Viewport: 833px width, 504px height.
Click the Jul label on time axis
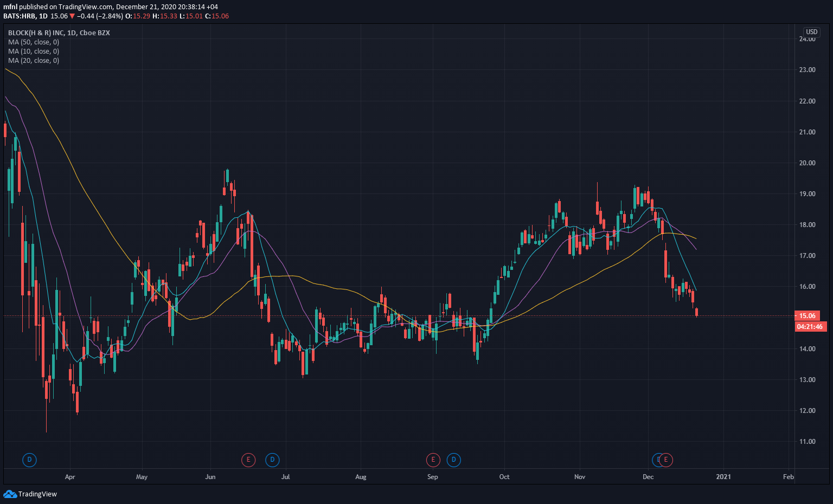[285, 477]
